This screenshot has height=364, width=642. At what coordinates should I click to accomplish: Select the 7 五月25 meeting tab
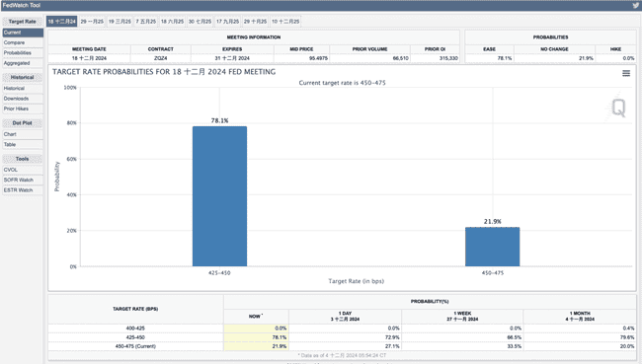[x=146, y=22]
